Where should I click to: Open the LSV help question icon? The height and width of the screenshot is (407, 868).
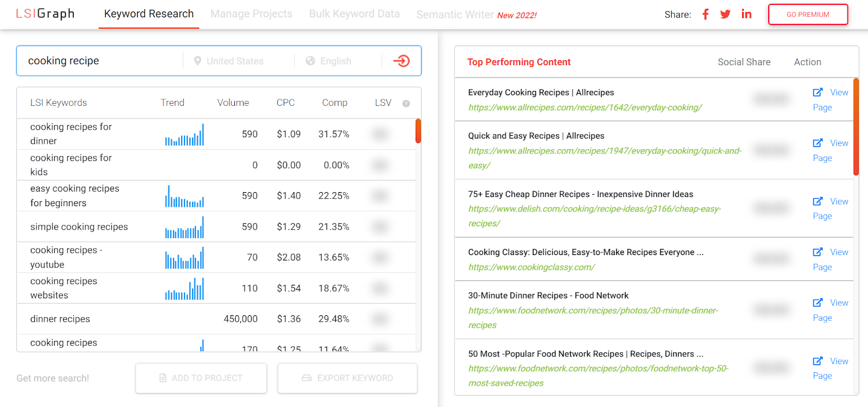tap(406, 103)
